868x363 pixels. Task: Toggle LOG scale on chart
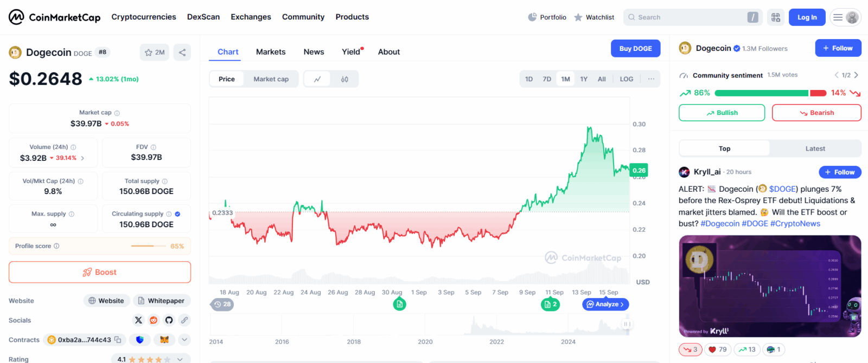coord(627,79)
